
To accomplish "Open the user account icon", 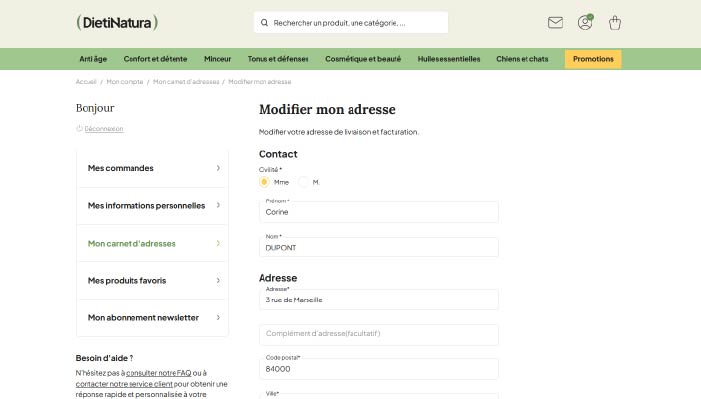I will pos(585,22).
